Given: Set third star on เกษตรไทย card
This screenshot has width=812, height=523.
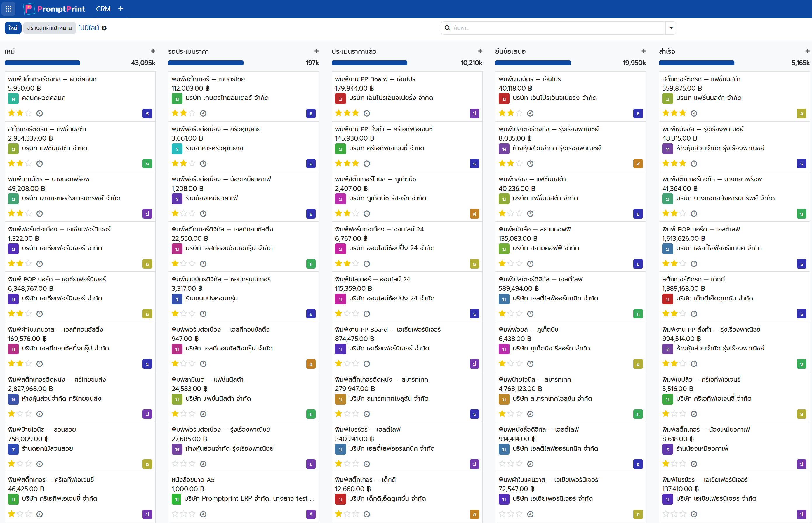Looking at the screenshot, I should 192,113.
